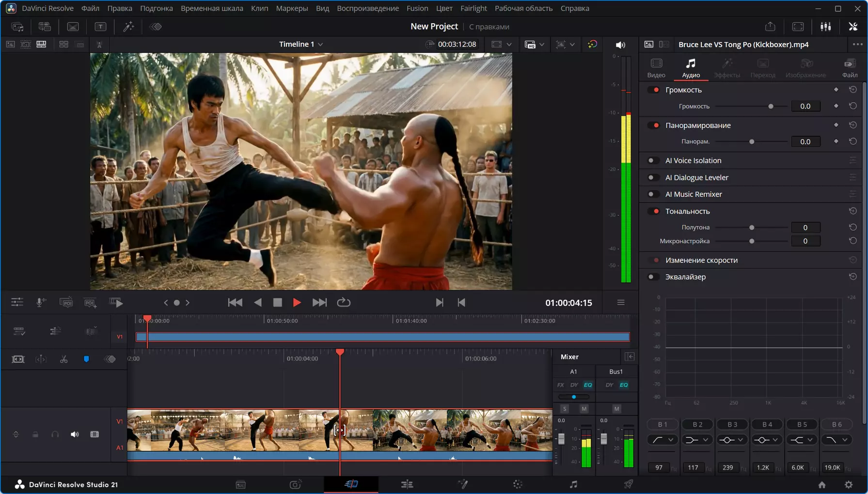Click the razor scissors cut icon

point(63,359)
